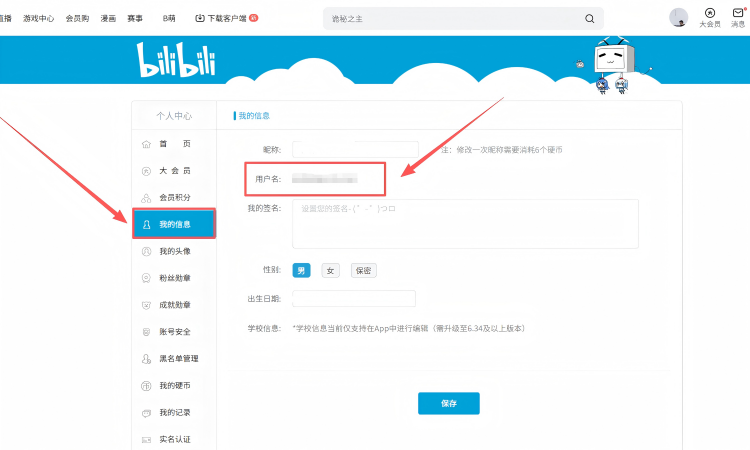Click the 下载客户端 link

[x=227, y=18]
